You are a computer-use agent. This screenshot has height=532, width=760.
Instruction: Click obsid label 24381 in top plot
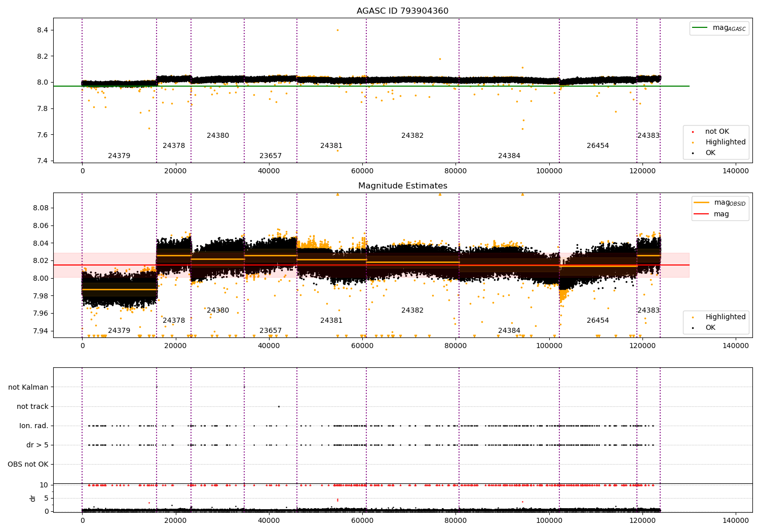tap(331, 145)
